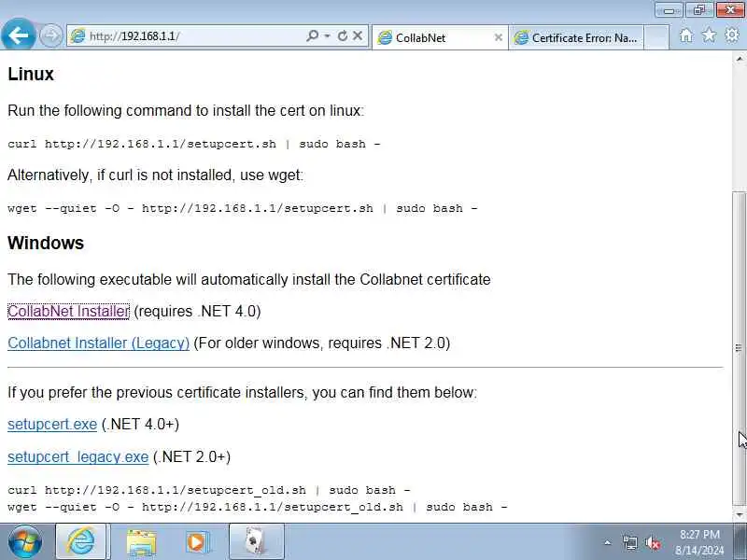
Task: Open Favorites with the star icon
Action: pos(709,35)
